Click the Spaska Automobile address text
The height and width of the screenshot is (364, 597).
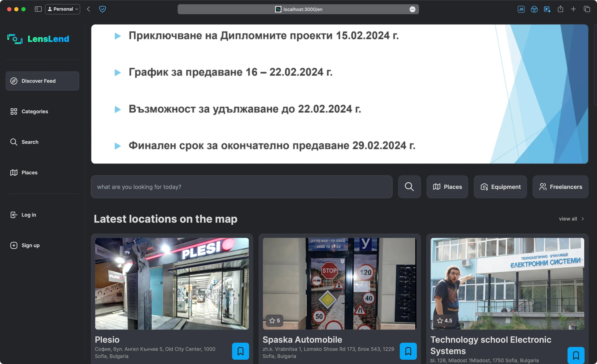click(328, 352)
